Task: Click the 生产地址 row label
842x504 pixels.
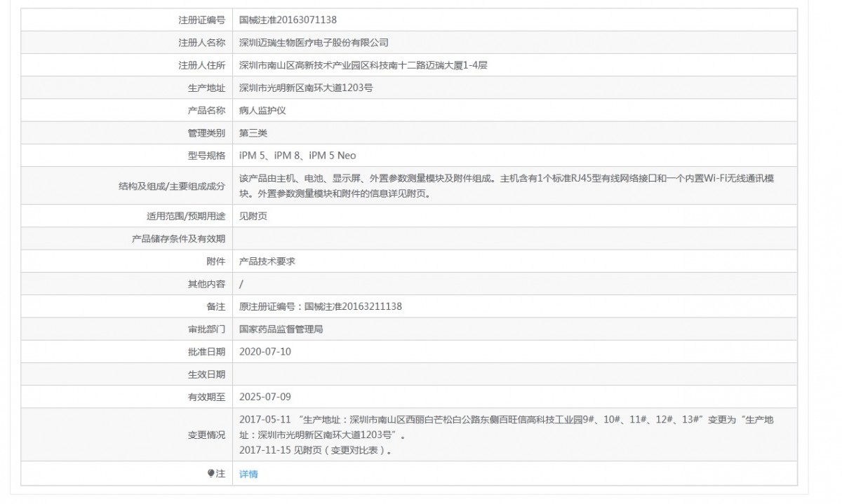Action: click(207, 88)
